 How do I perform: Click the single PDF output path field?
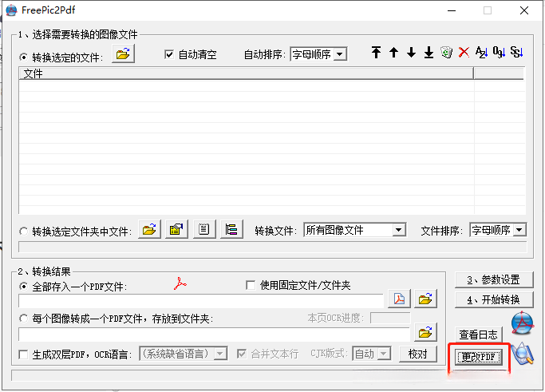click(x=201, y=300)
